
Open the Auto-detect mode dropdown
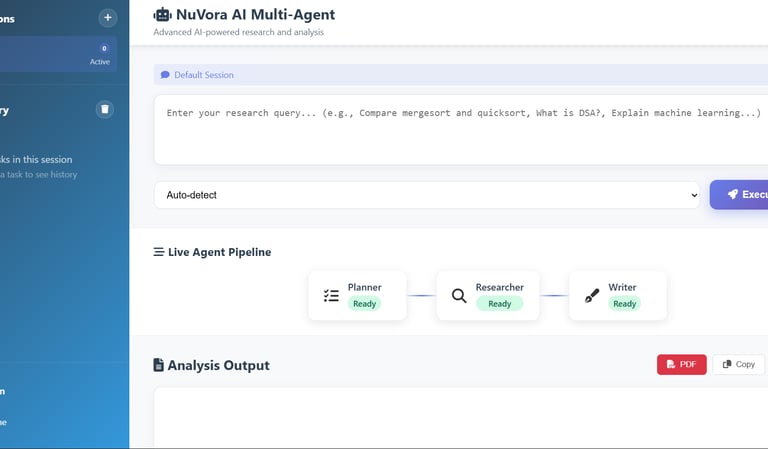click(427, 195)
